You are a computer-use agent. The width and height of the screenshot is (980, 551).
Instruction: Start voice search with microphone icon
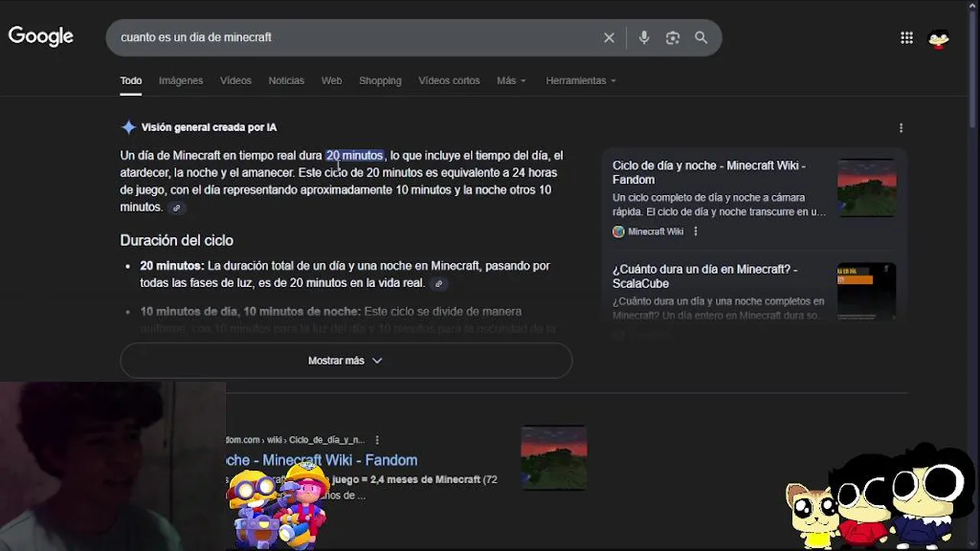pyautogui.click(x=644, y=37)
